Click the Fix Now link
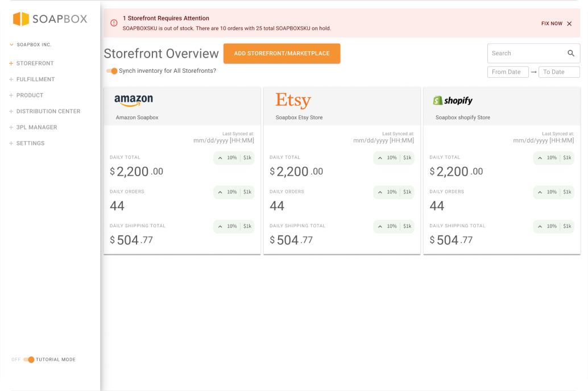This screenshot has width=588, height=391. click(552, 24)
